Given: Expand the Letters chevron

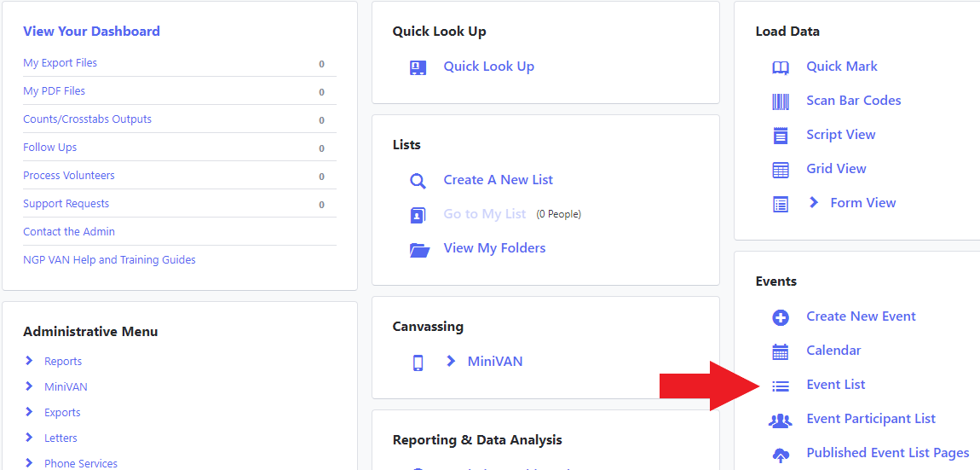Looking at the screenshot, I should 29,438.
